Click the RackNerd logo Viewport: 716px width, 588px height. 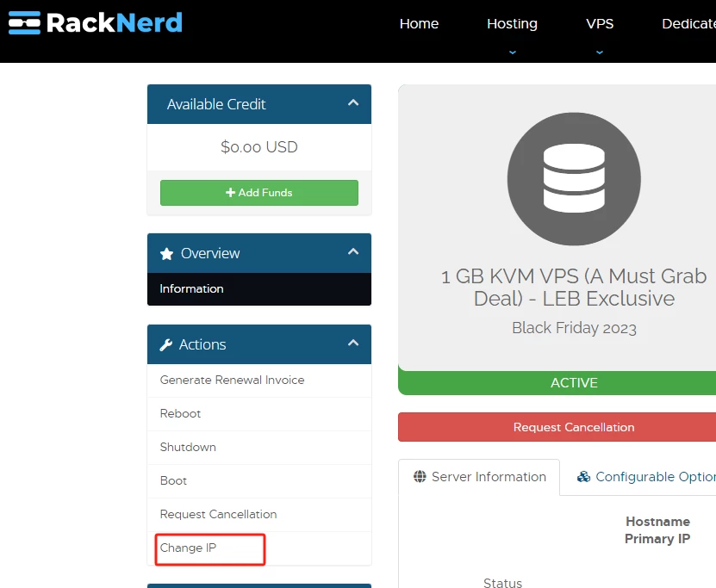[96, 22]
